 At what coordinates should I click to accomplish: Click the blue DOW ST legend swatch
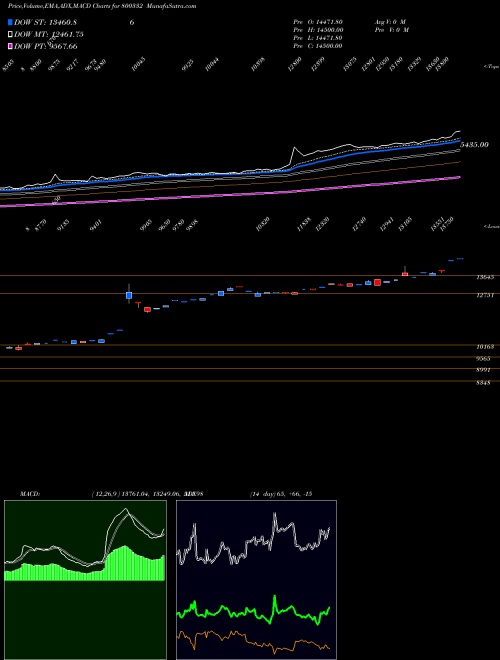pos(10,23)
